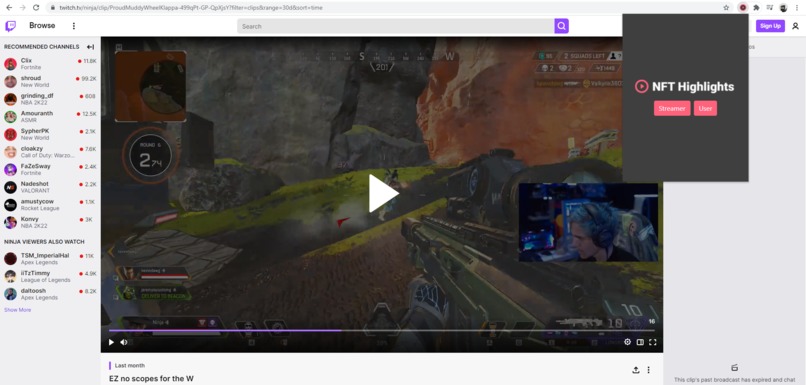The image size is (806, 385).
Task: Toggle theatre mode icon in the player
Action: pyautogui.click(x=640, y=342)
